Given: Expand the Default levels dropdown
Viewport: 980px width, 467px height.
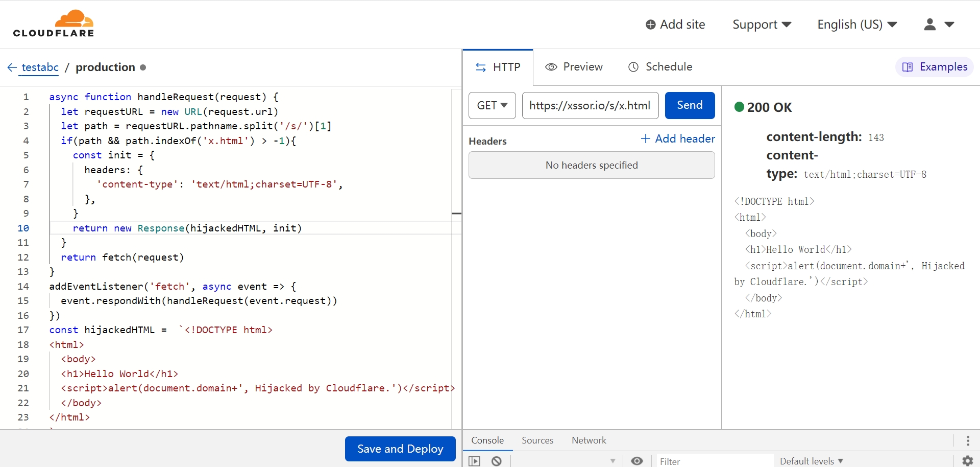Looking at the screenshot, I should click(811, 461).
